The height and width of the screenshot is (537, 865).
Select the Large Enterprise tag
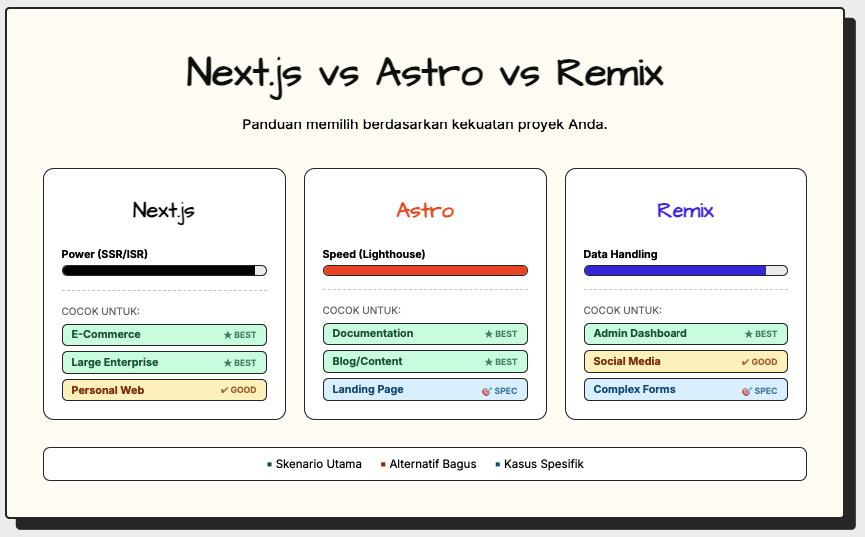click(x=164, y=363)
